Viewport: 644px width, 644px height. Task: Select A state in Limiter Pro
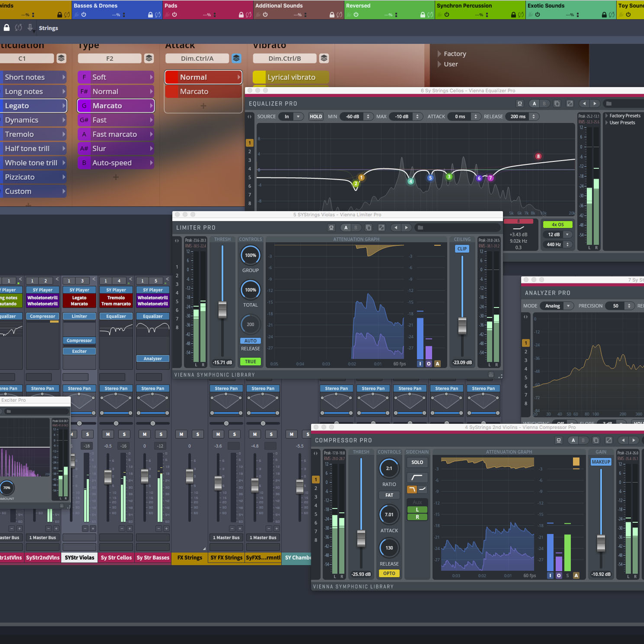(x=346, y=228)
